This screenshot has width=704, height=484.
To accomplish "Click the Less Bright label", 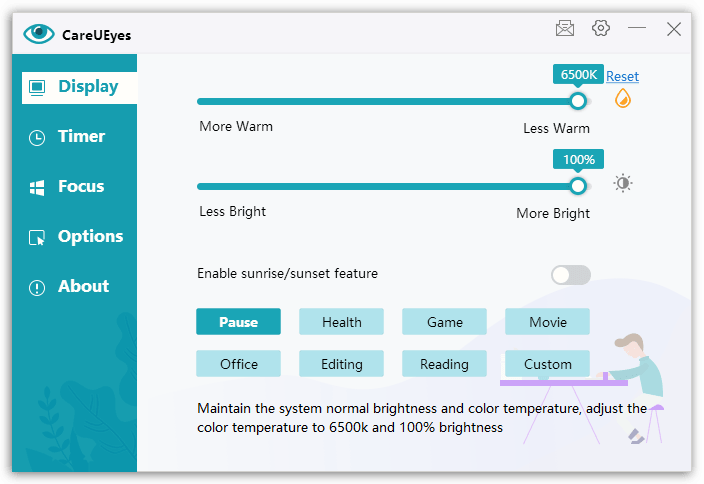I will pyautogui.click(x=233, y=211).
